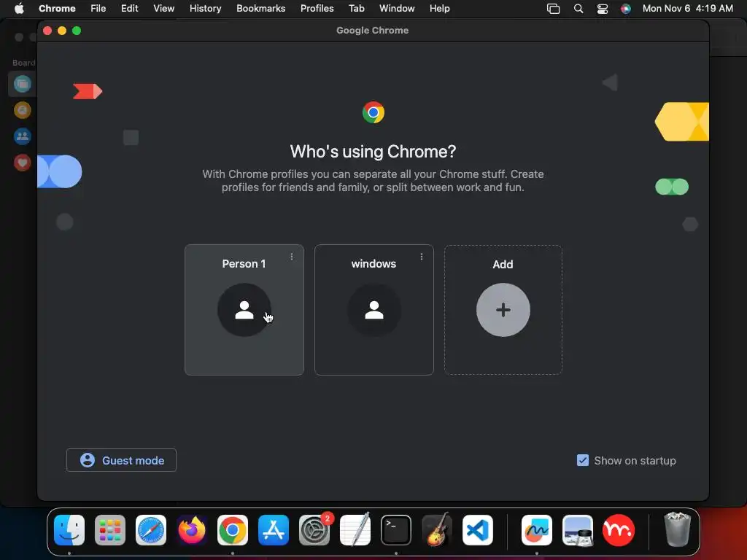Open Finder from the Dock

tap(69, 530)
